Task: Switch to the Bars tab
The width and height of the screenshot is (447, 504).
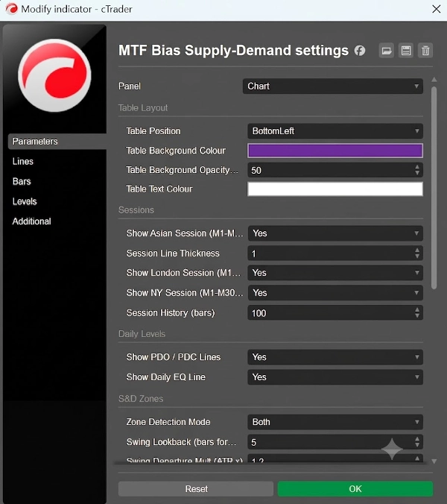Action: pos(22,181)
